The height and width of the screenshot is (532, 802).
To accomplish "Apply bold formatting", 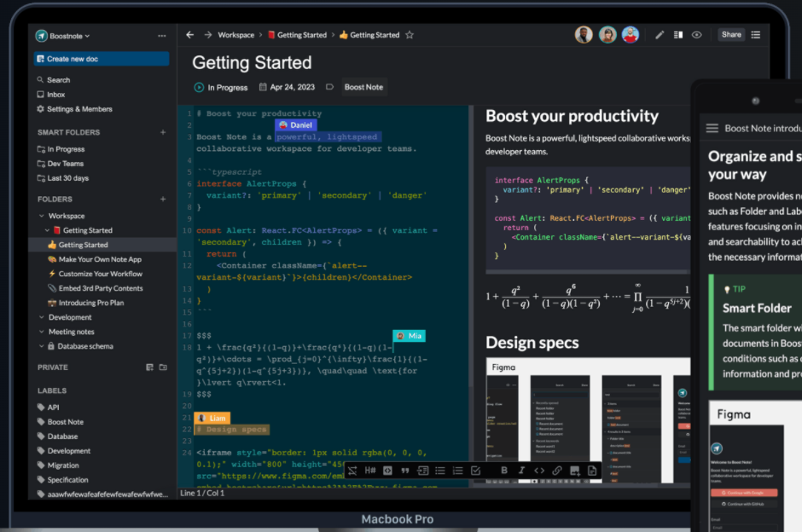I will [x=504, y=471].
